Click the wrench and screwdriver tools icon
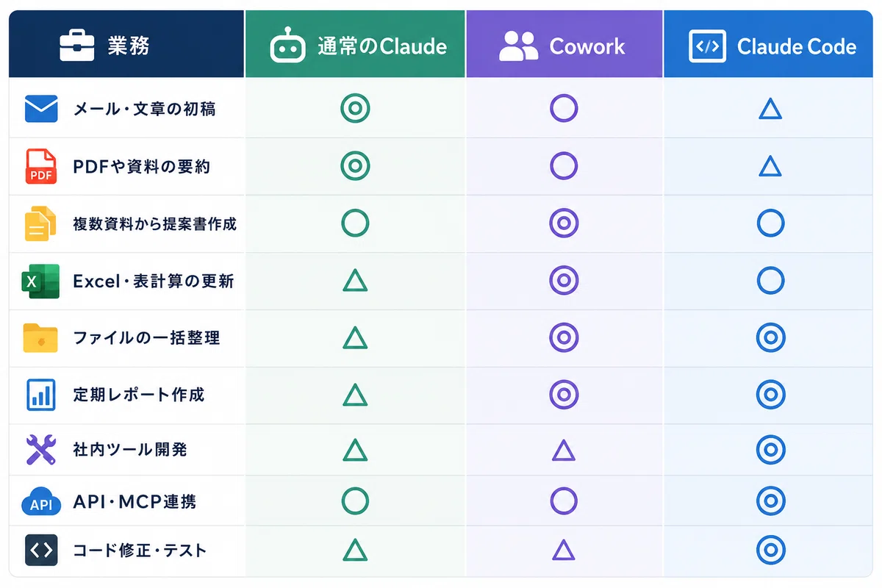Screen dimensions: 882x588 [41, 449]
